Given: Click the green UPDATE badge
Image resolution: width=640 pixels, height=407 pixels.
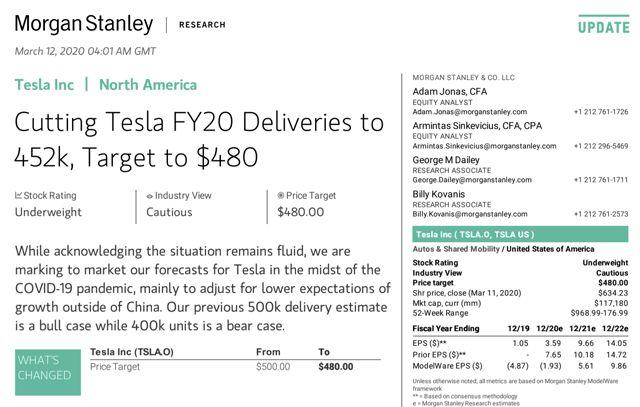Looking at the screenshot, I should (604, 24).
